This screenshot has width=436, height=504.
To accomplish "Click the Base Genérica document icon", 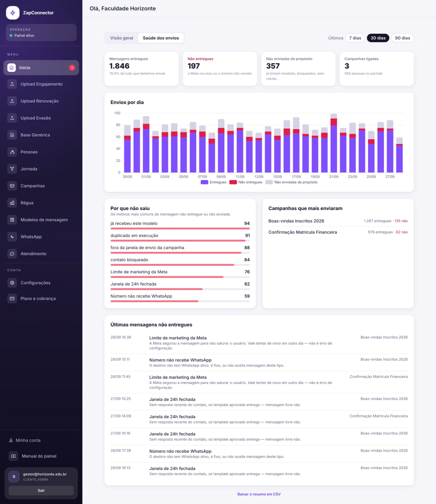I will [x=12, y=135].
